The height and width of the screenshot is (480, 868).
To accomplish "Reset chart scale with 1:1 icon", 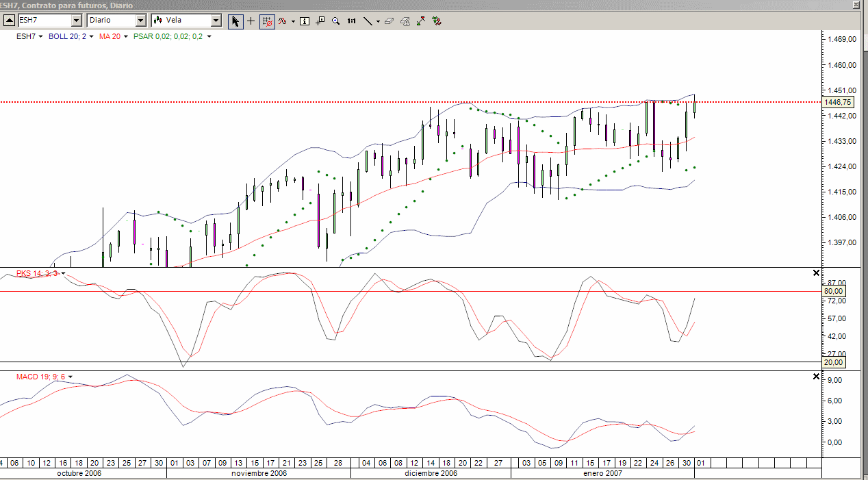I will pyautogui.click(x=351, y=21).
